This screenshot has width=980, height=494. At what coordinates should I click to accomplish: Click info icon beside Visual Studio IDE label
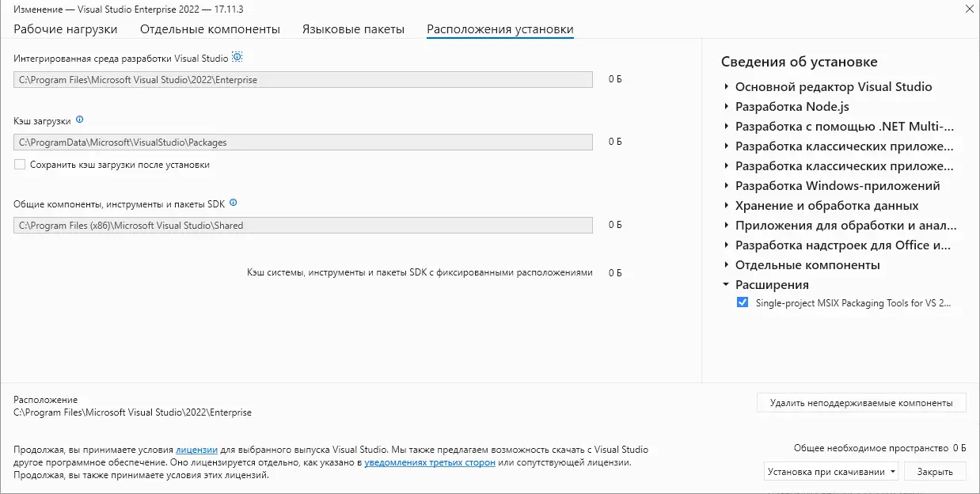click(x=237, y=58)
